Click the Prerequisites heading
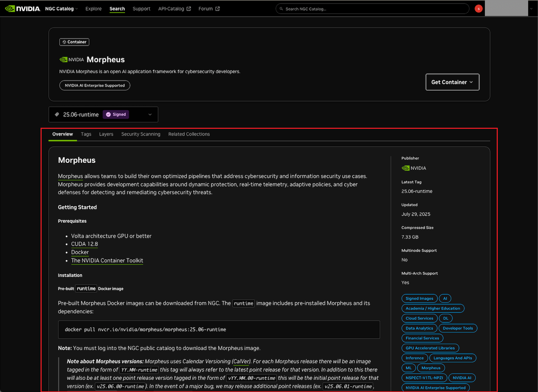 click(72, 221)
